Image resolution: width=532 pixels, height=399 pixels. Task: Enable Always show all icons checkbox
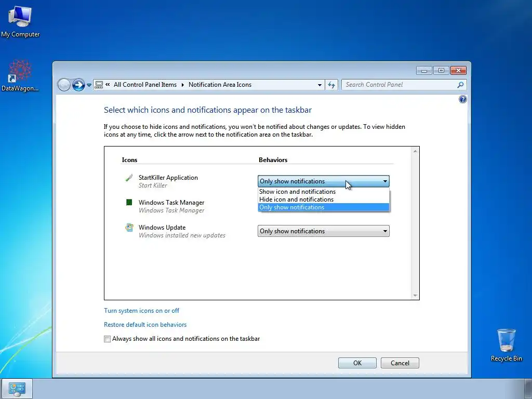107,339
